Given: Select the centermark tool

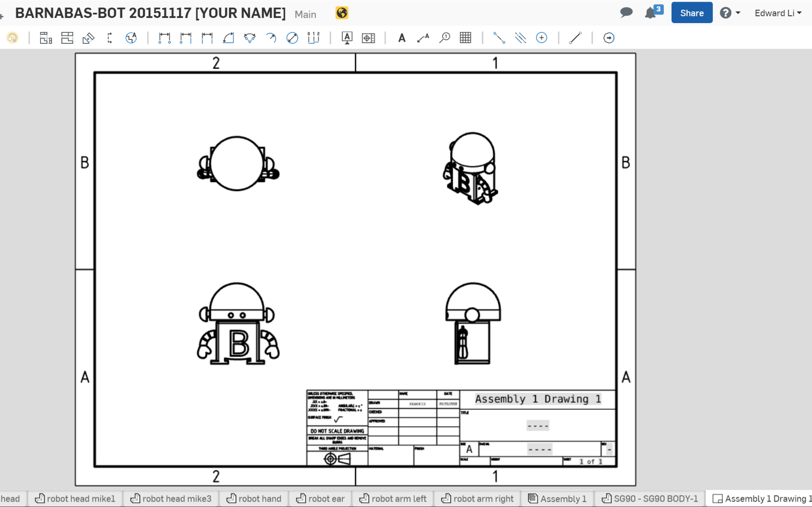Looking at the screenshot, I should tap(541, 38).
